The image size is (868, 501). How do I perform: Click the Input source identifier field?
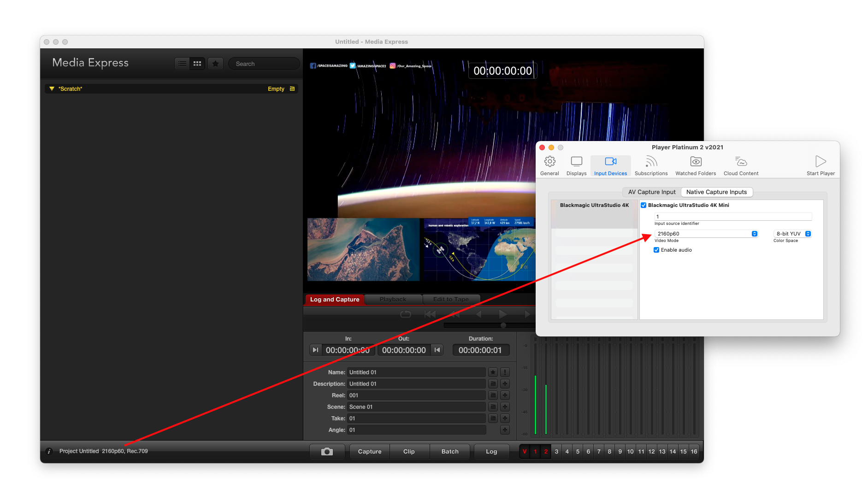733,217
